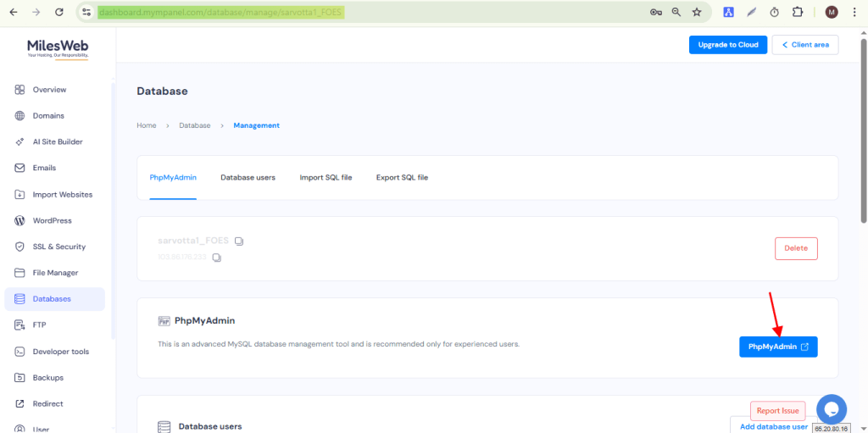Click the Databases stack icon
This screenshot has height=433, width=868.
pos(20,299)
